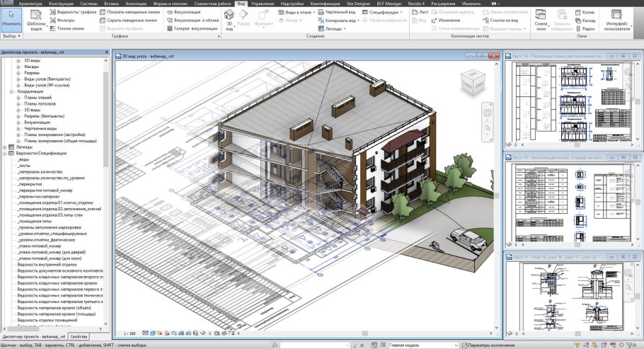Collapse the Ведомости/Спецификации node
Image resolution: width=644 pixels, height=349 pixels.
(4, 154)
